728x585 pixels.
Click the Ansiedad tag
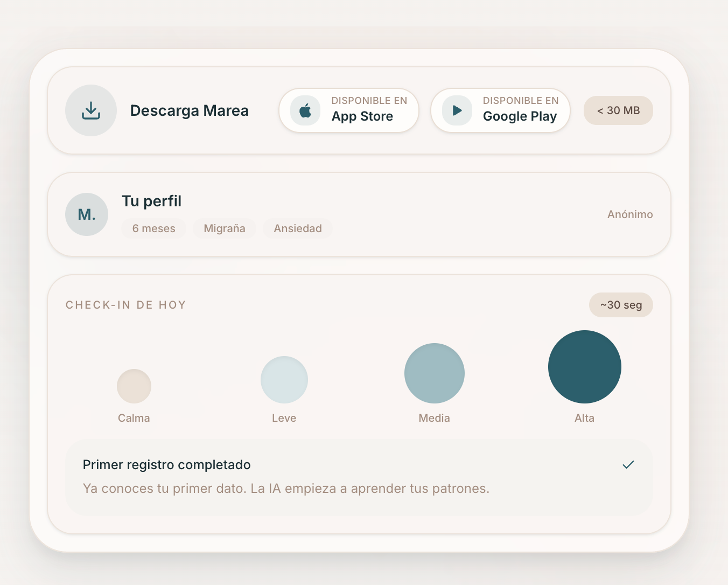coord(298,228)
